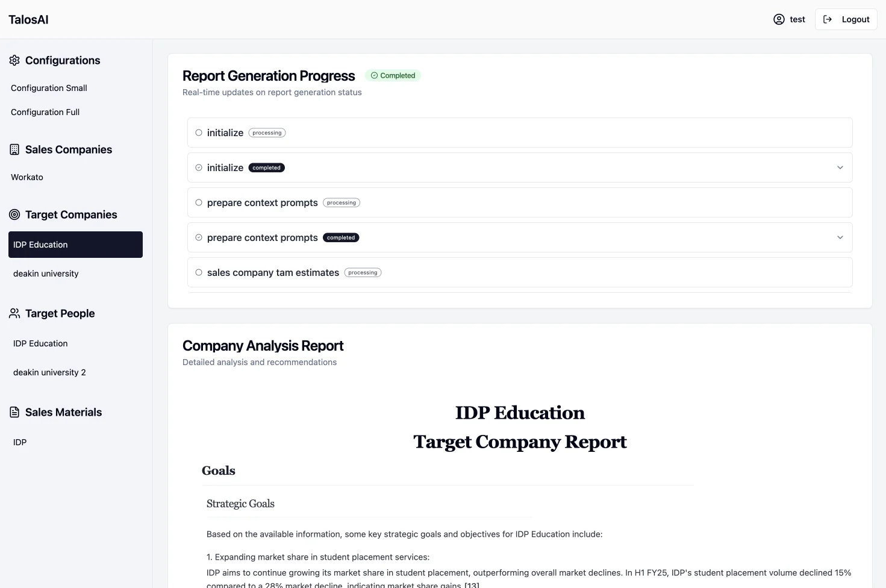This screenshot has height=588, width=886.
Task: Click the TalosAI logo
Action: click(28, 19)
